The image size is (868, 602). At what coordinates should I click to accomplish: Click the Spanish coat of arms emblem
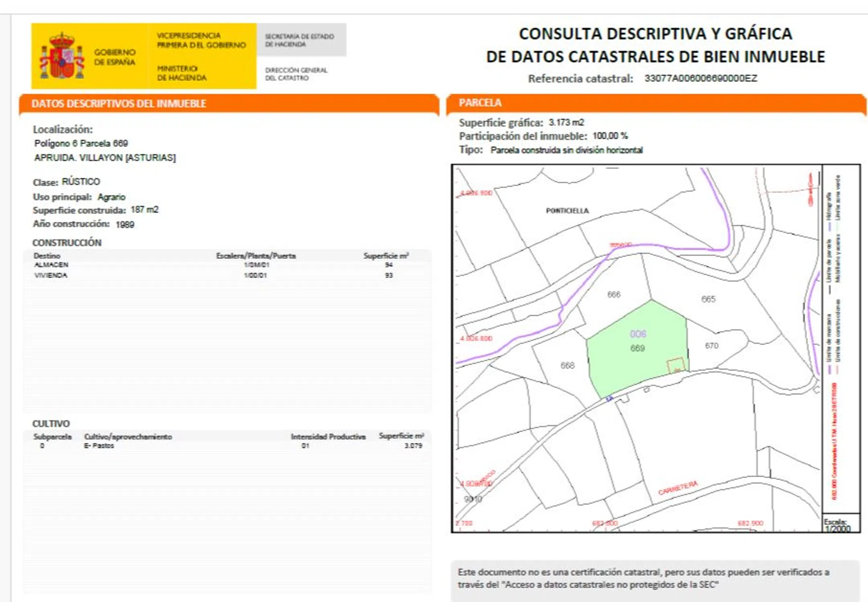click(x=62, y=57)
